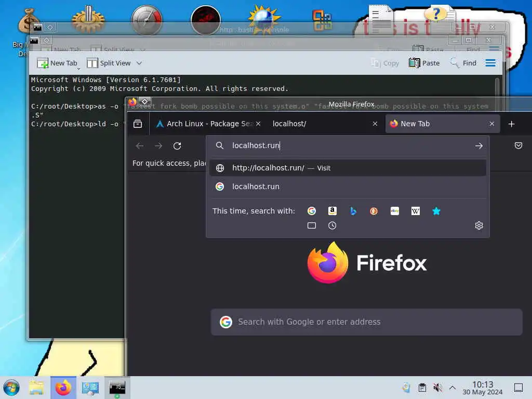Click the muted volume tray icon

tap(437, 388)
